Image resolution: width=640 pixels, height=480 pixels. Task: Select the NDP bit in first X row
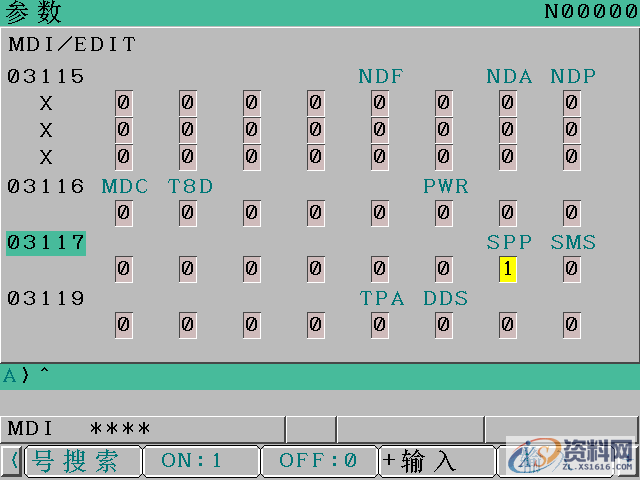(572, 102)
